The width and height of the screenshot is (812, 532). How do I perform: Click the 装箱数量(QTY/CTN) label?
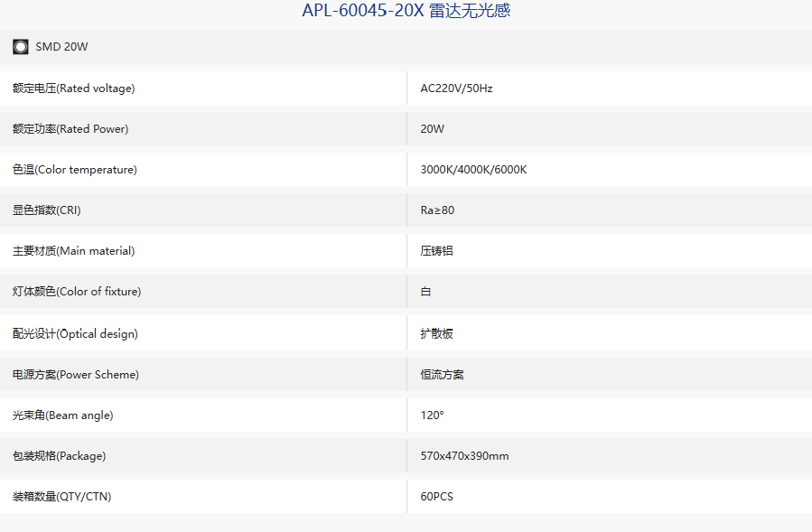[61, 496]
